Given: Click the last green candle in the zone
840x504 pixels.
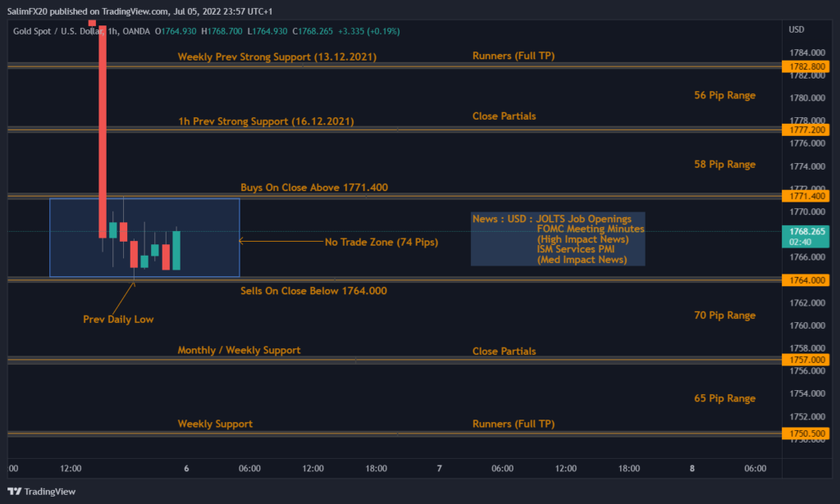Looking at the screenshot, I should 176,250.
